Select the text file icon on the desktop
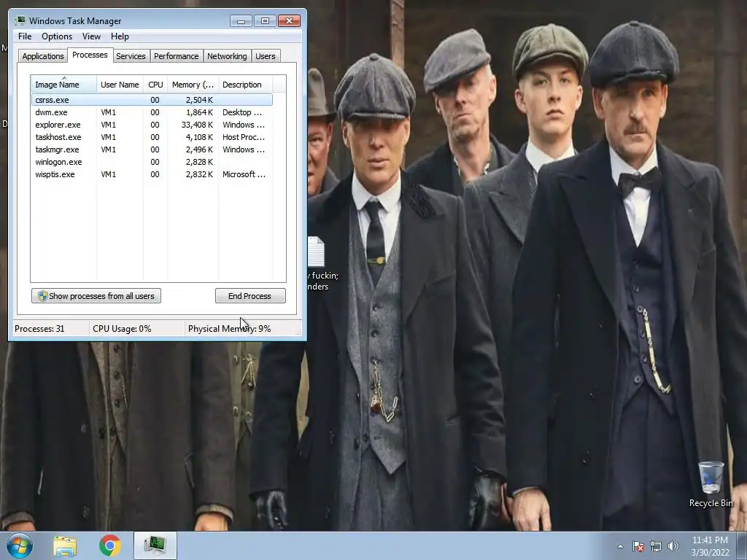The height and width of the screenshot is (560, 747). (x=317, y=252)
